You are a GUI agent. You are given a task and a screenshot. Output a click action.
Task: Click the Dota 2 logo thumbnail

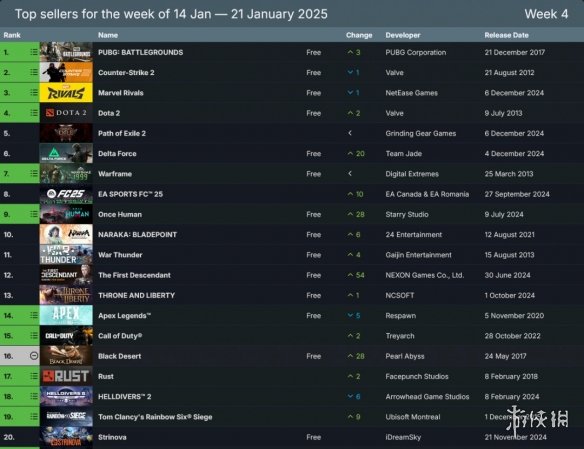click(x=66, y=113)
